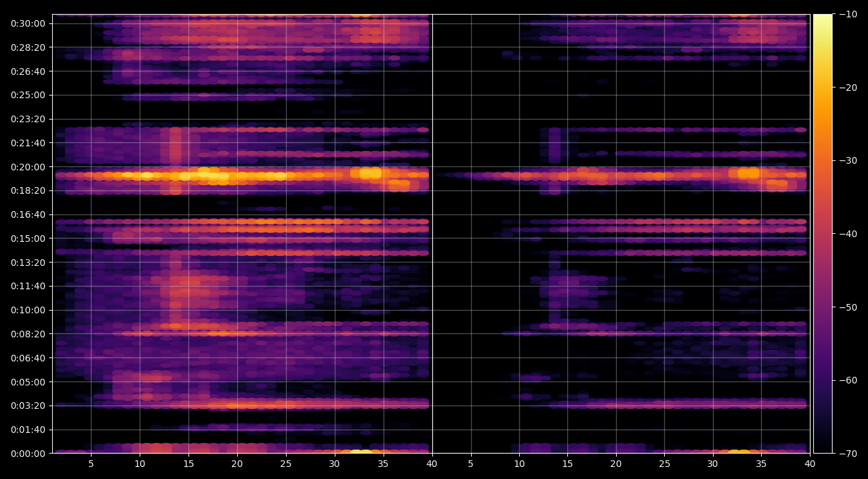The height and width of the screenshot is (479, 868).
Task: Click the 0:06:40 time label
Action: point(27,358)
